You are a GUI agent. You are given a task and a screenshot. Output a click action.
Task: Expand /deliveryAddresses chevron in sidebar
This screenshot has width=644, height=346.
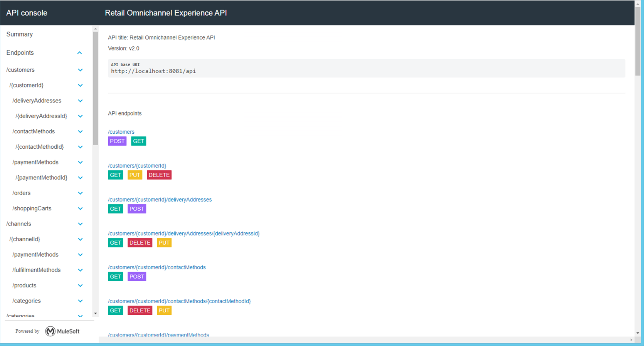[80, 101]
